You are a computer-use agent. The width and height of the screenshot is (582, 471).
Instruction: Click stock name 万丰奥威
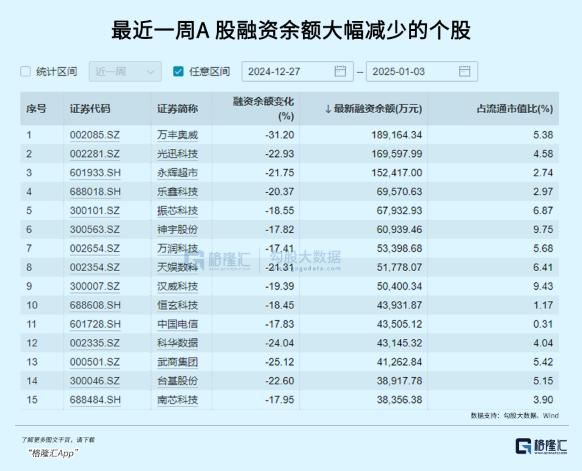click(x=177, y=135)
